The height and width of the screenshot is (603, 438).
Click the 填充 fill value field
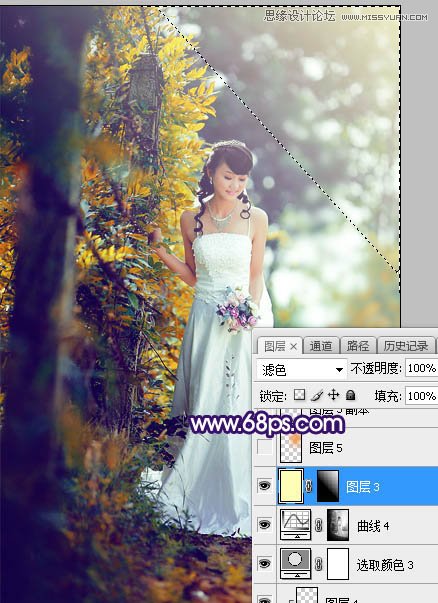(421, 396)
